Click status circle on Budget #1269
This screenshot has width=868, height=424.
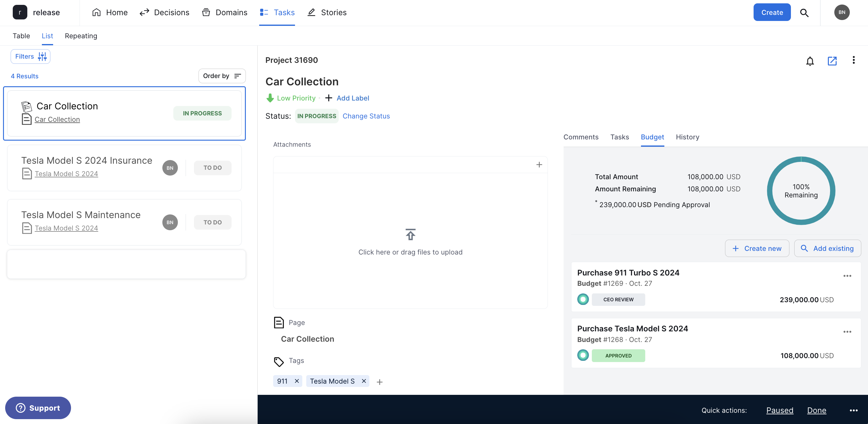[583, 299]
